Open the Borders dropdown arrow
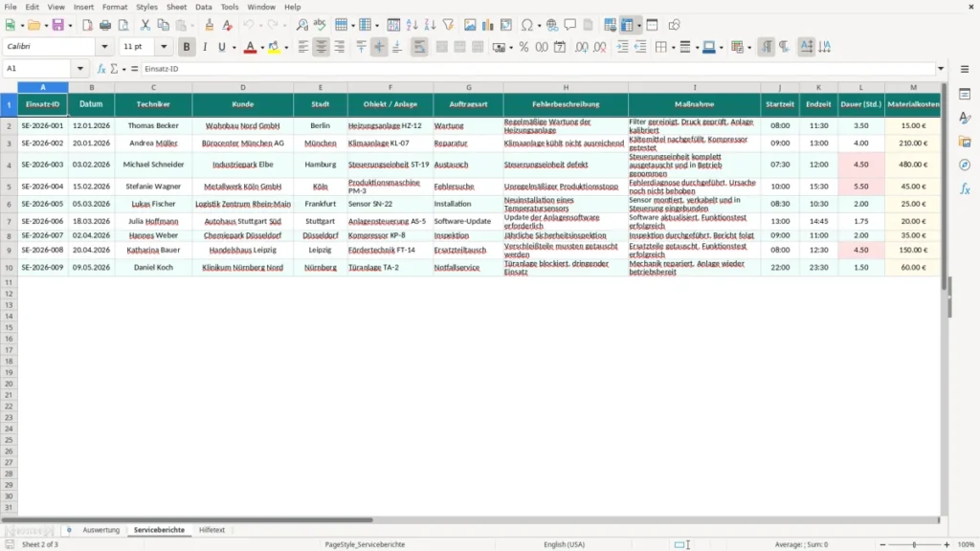The image size is (980, 551). [x=673, y=48]
